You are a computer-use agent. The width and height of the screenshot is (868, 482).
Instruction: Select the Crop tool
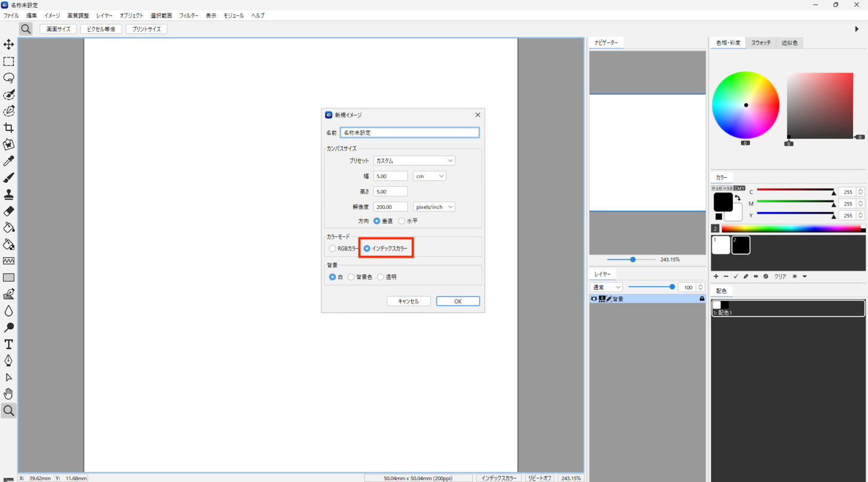tap(8, 128)
